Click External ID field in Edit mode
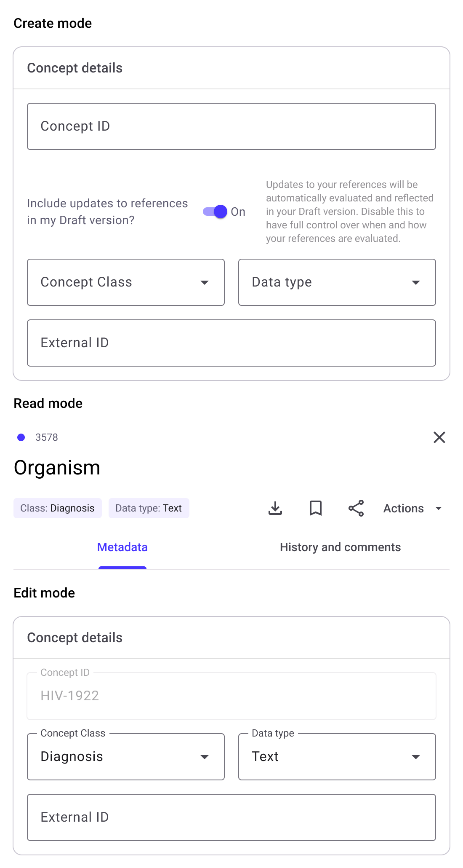Viewport: 463px width, 868px height. 231,817
